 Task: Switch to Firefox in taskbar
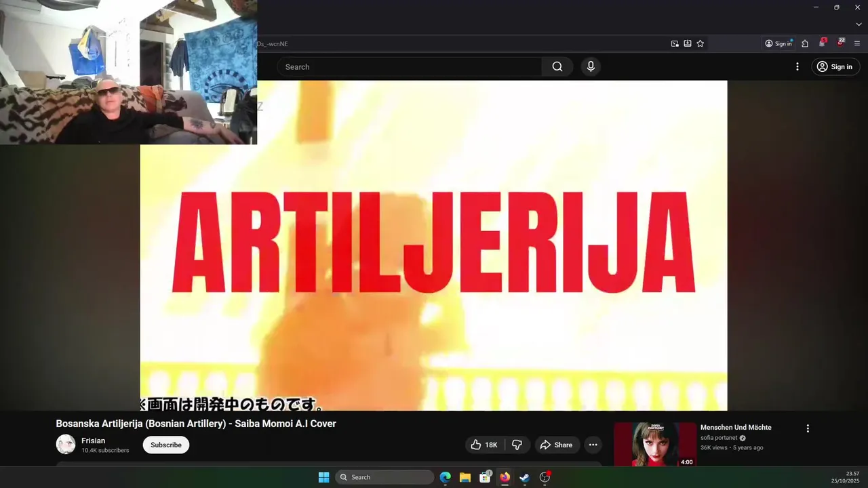tap(505, 477)
